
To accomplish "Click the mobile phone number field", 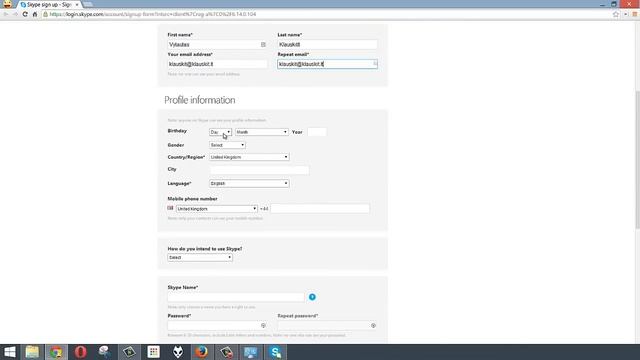I will coord(320,209).
